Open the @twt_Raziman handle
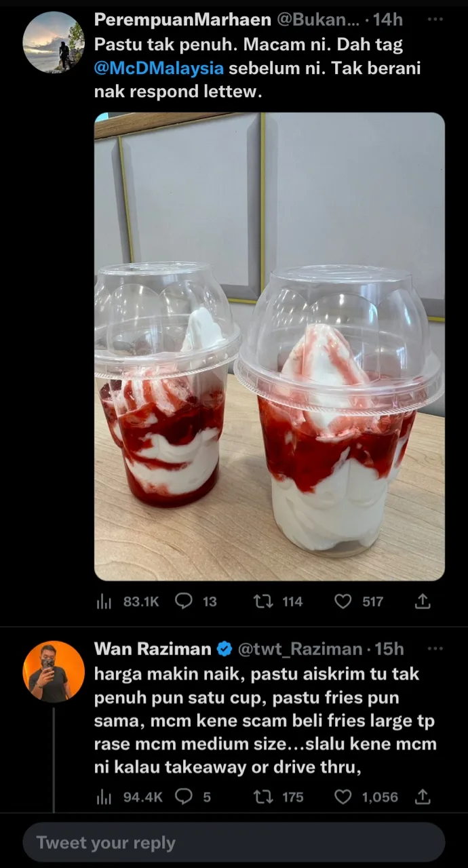Screen dimensions: 468x868 point(298,649)
